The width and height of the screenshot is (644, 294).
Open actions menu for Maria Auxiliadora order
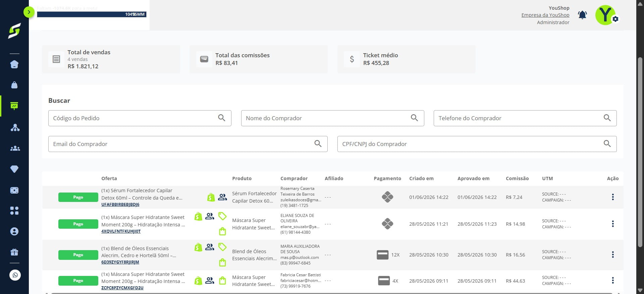click(x=612, y=255)
